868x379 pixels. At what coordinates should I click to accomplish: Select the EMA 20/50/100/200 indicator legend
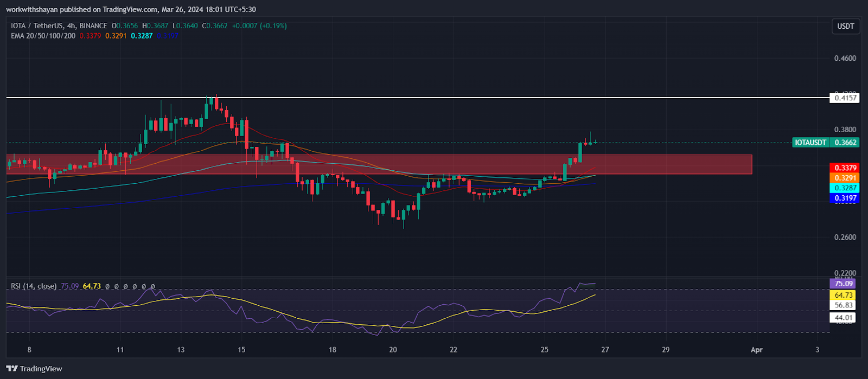tap(43, 36)
